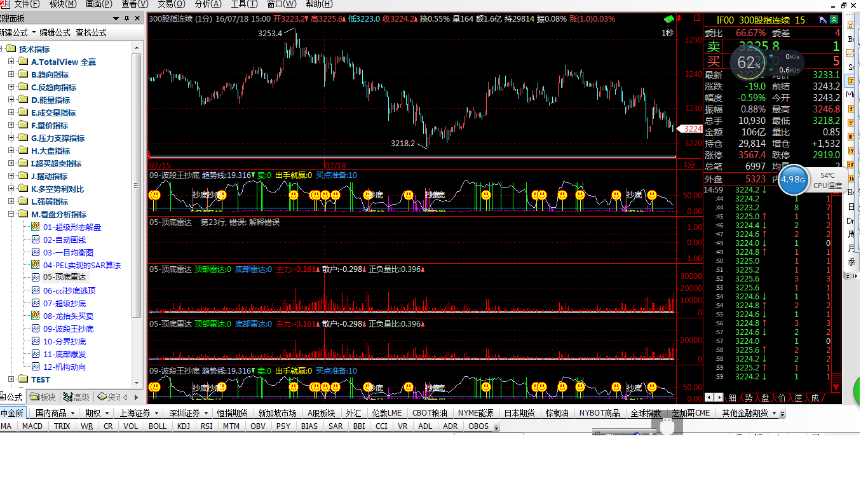Open the 国内商品 dropdown in the market bar
The width and height of the screenshot is (868, 488).
[x=72, y=413]
